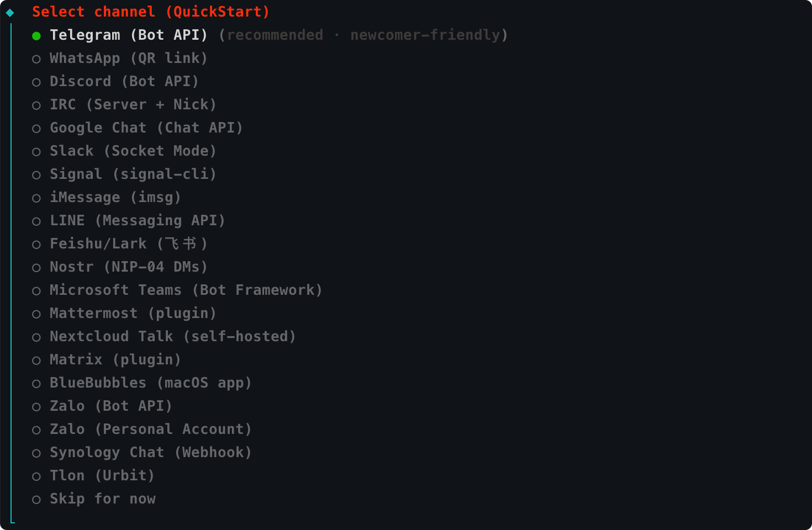Image resolution: width=812 pixels, height=530 pixels.
Task: Select LINE (Messaging API) option
Action: click(x=36, y=221)
